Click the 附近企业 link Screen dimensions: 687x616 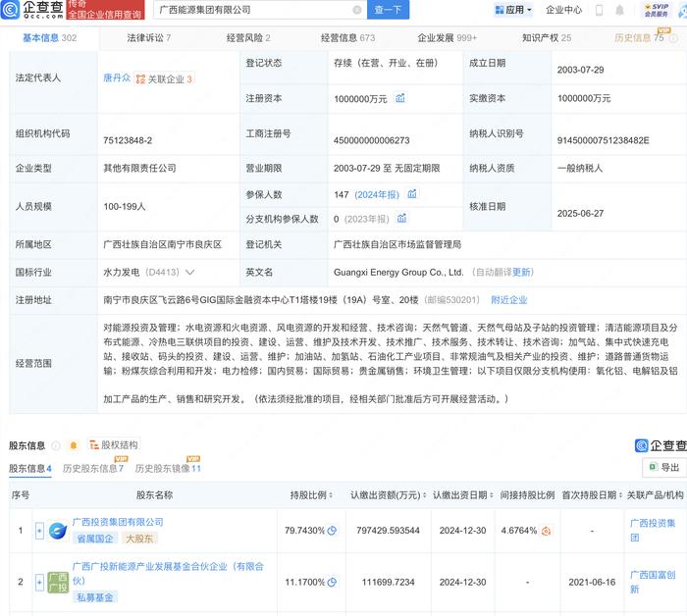508,300
